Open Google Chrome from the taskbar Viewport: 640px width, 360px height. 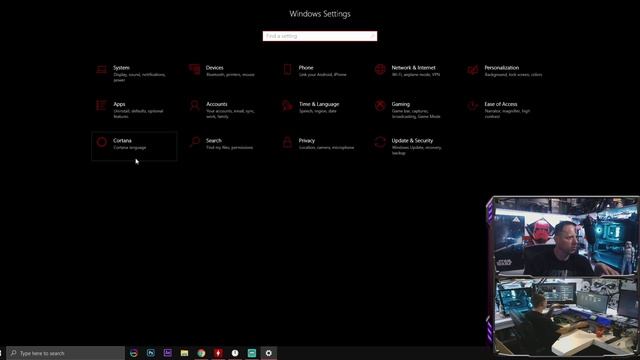point(201,353)
